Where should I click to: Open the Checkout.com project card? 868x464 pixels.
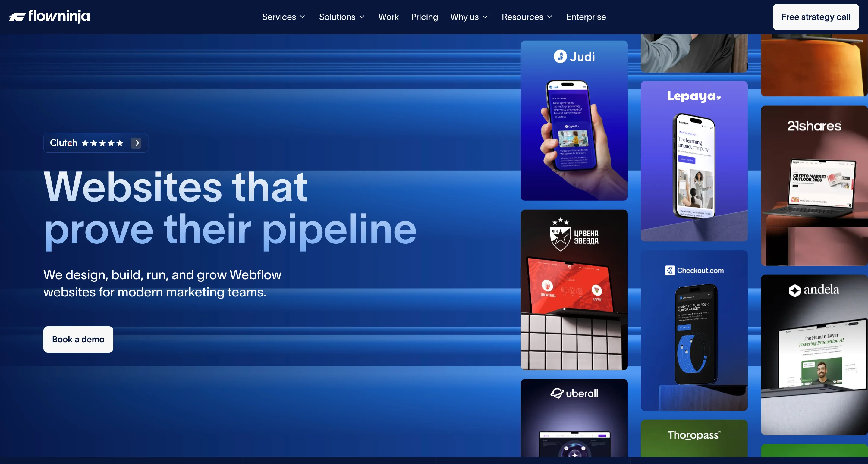(x=694, y=331)
